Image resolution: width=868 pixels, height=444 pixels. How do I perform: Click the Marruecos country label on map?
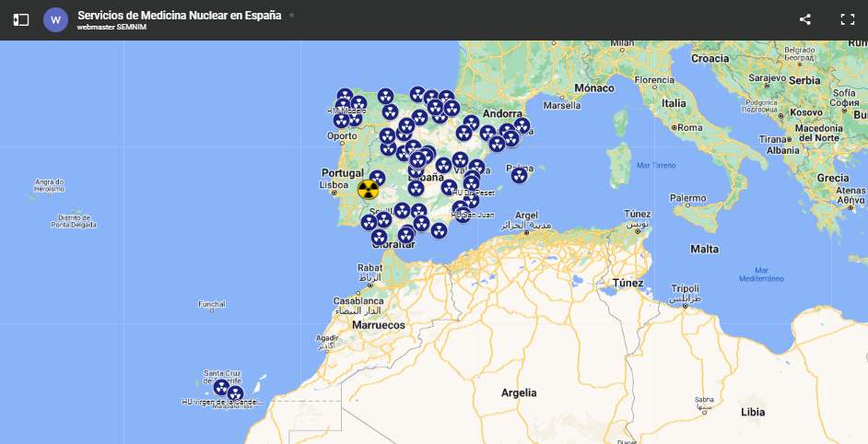click(x=378, y=325)
